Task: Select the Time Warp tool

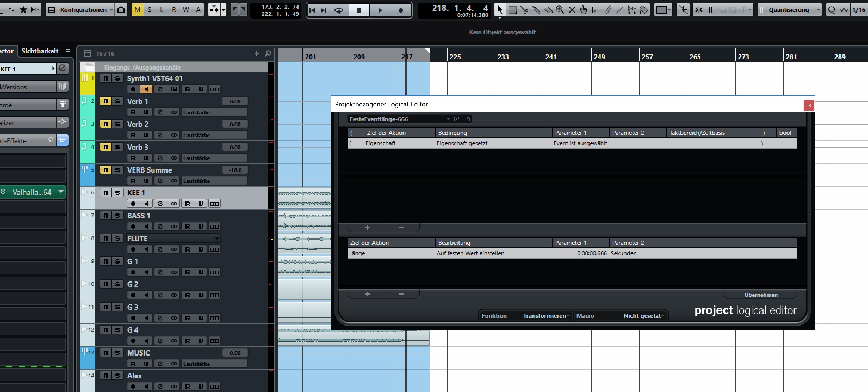Action: pos(632,10)
